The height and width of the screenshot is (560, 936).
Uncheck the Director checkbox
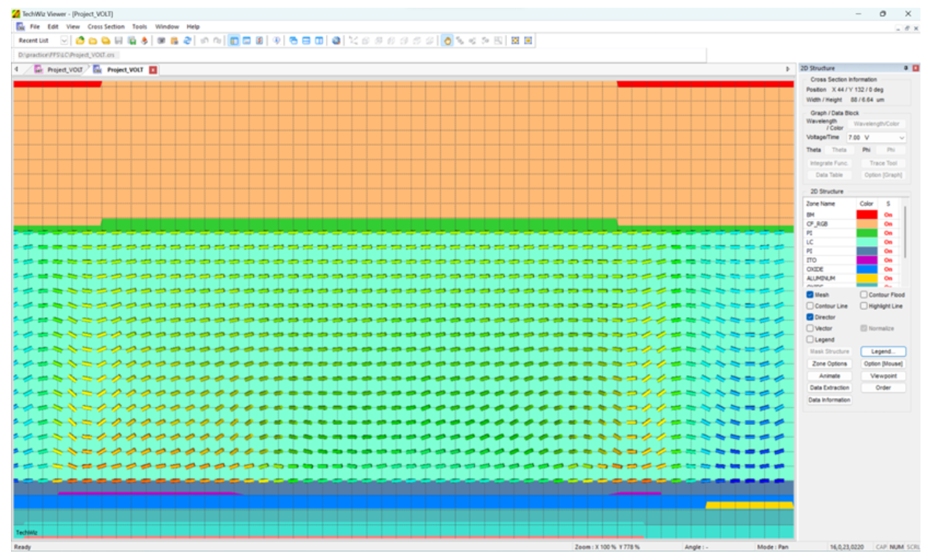(809, 317)
